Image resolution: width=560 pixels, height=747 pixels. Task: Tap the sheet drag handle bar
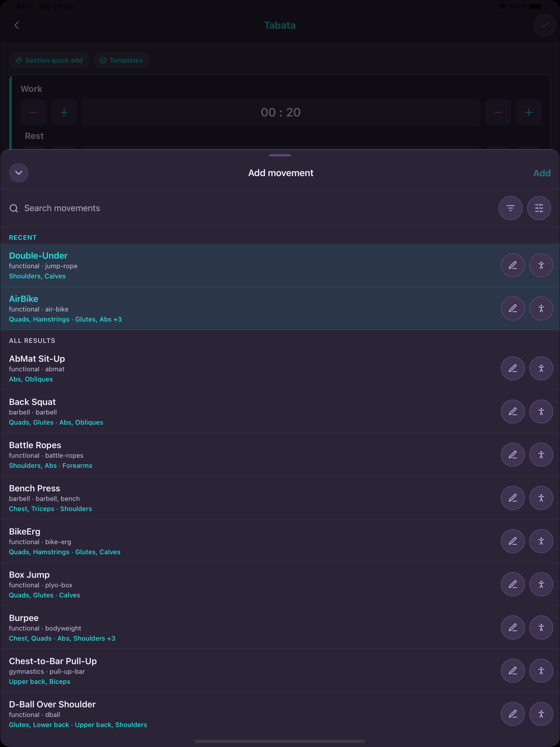click(x=280, y=155)
